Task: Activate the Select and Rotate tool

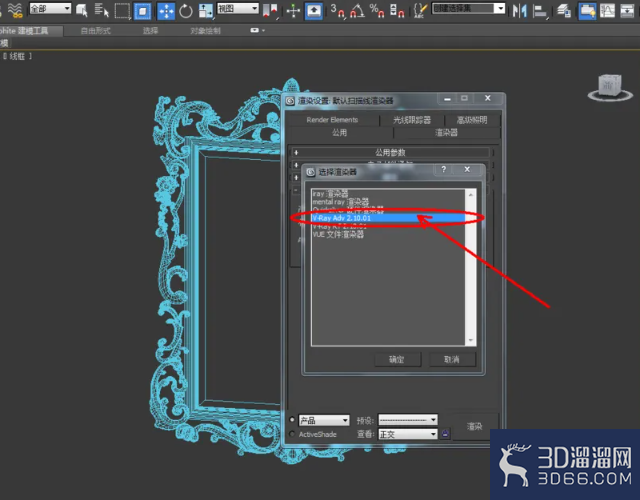Action: click(186, 11)
